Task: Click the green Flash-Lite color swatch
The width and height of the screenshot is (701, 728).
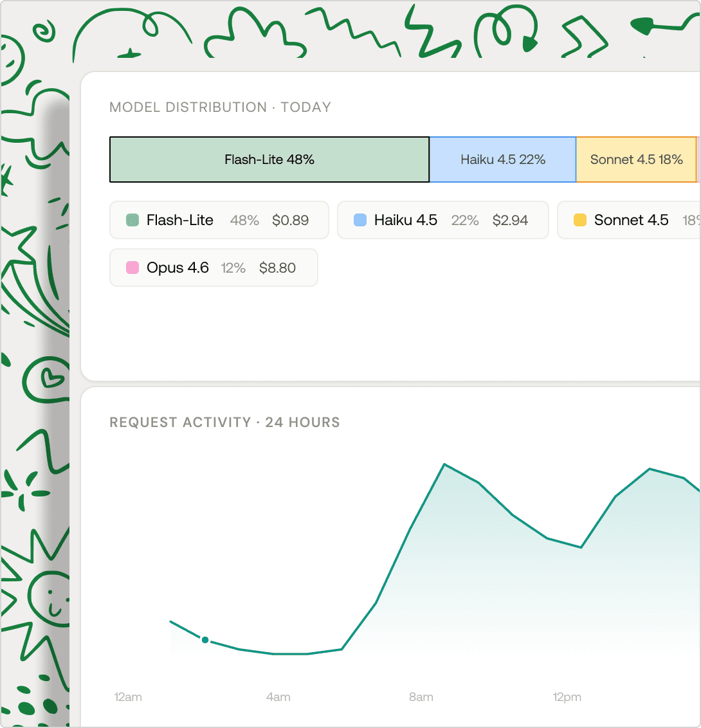Action: pos(132,221)
